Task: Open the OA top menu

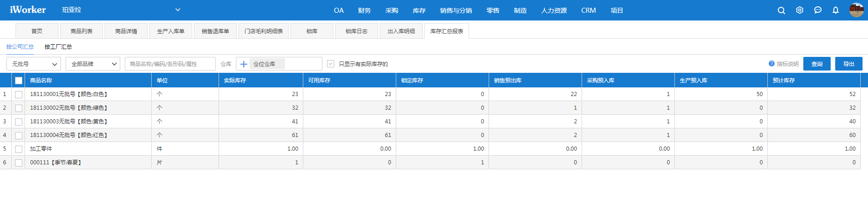Action: [339, 10]
